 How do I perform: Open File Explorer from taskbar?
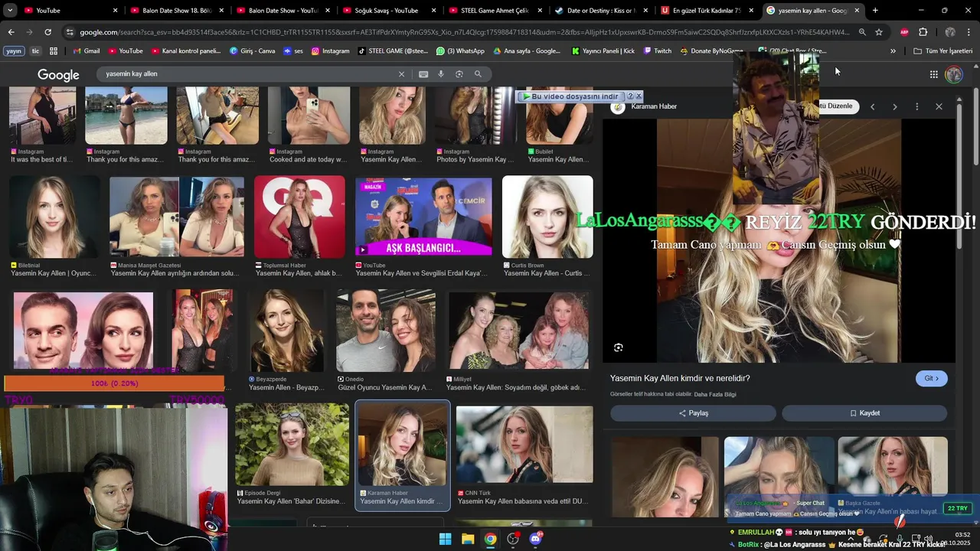click(468, 539)
